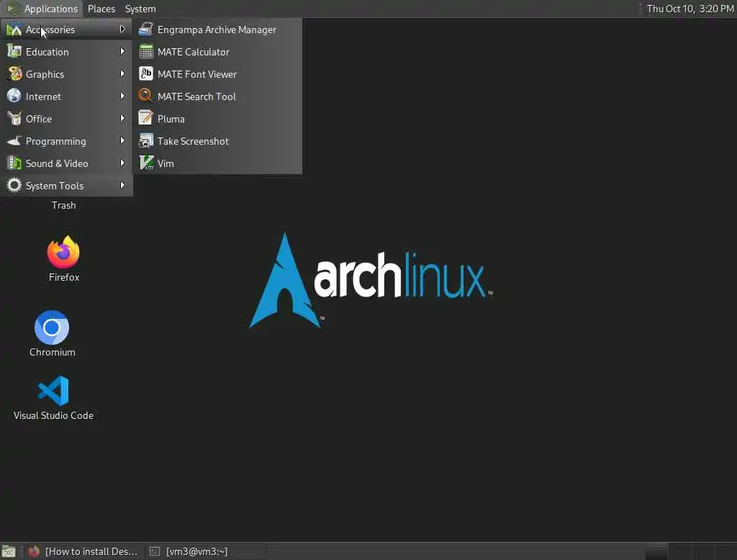Expand the Sound & Video submenu arrow
The image size is (737, 560).
[x=122, y=163]
